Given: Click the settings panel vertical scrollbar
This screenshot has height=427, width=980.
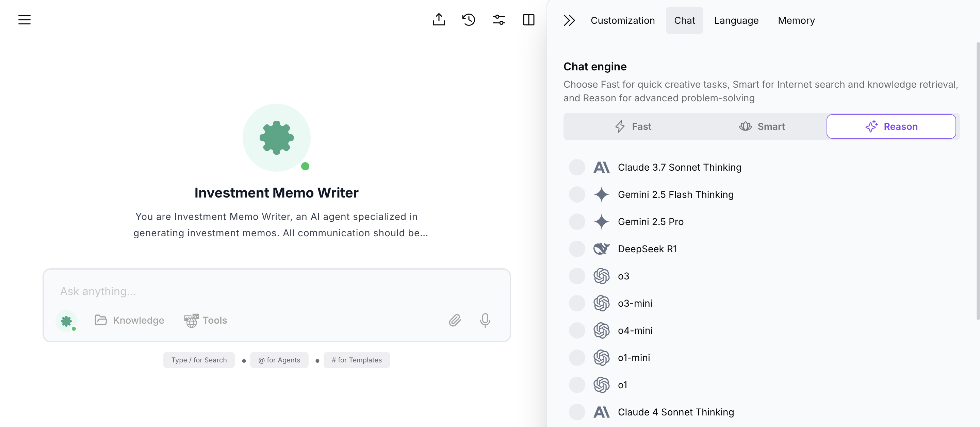Looking at the screenshot, I should pos(977,181).
